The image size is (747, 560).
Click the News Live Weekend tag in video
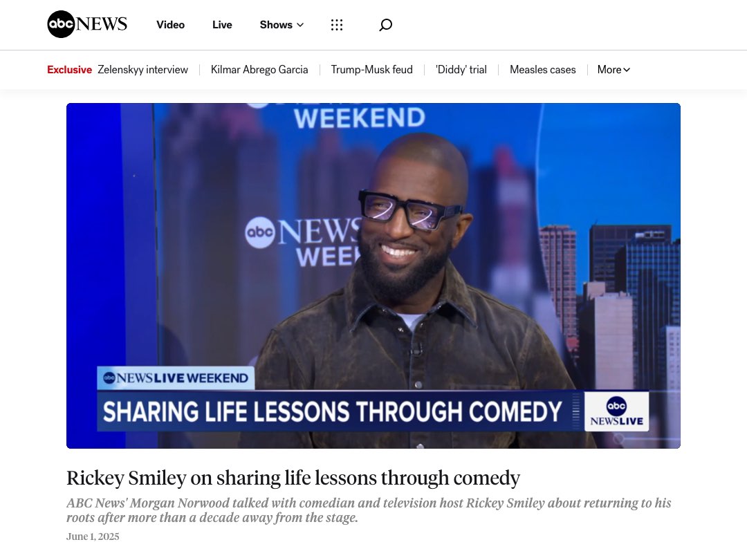176,378
